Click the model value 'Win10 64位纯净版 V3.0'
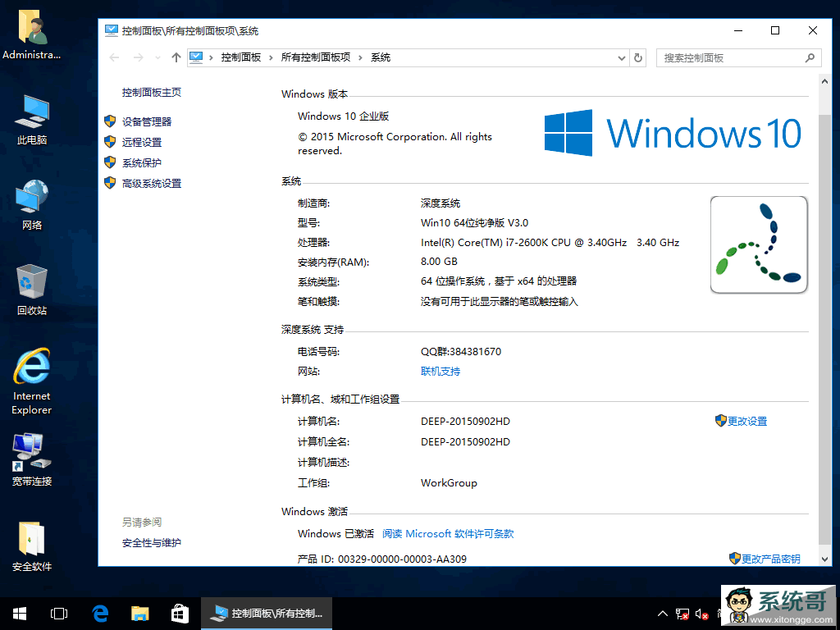This screenshot has width=840, height=630. coord(475,223)
